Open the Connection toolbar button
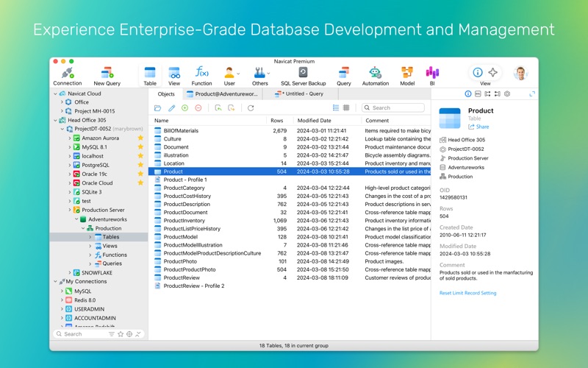 click(x=67, y=77)
